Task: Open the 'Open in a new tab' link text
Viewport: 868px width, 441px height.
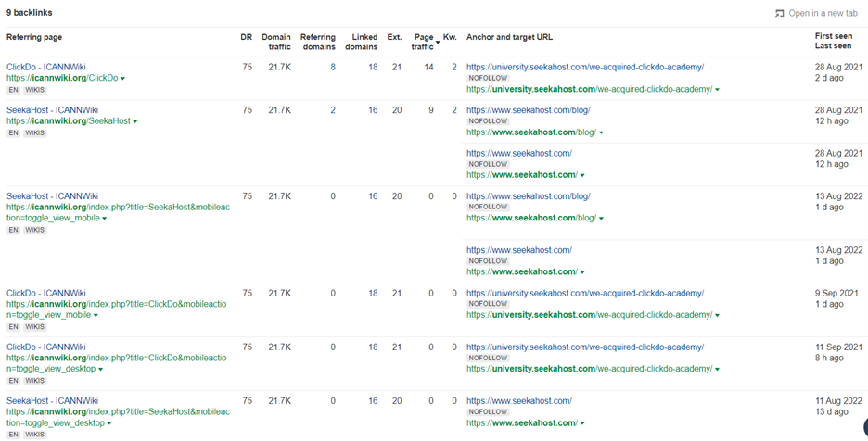Action: pyautogui.click(x=823, y=13)
